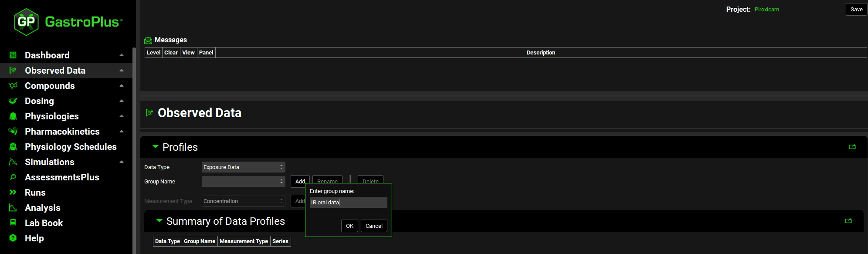Open the Analysis menu item
This screenshot has width=868, height=254.
pyautogui.click(x=42, y=208)
